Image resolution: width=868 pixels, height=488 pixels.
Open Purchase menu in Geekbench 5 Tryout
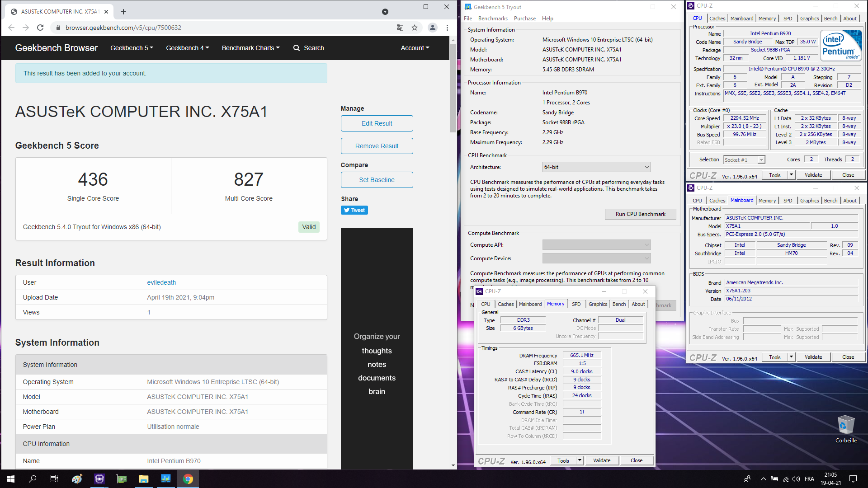(x=525, y=19)
